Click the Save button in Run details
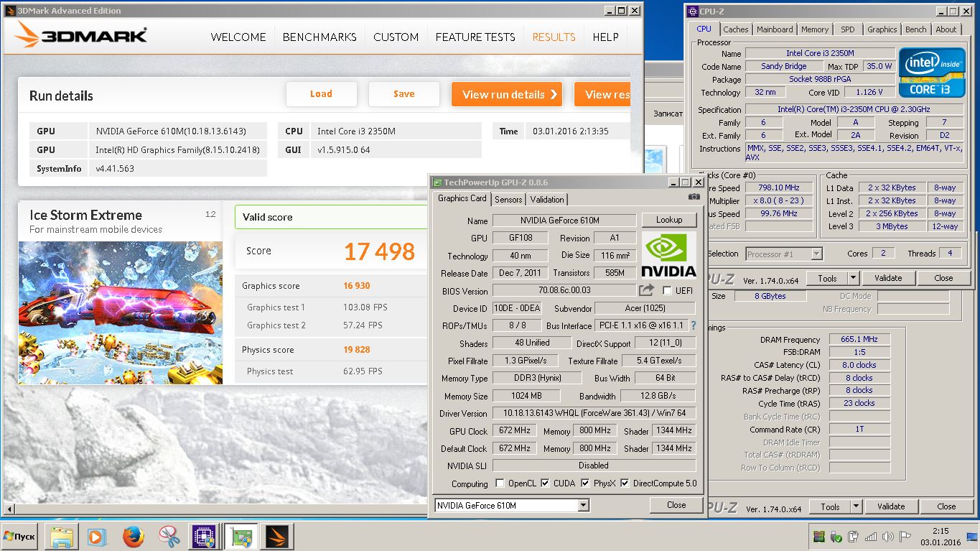 pyautogui.click(x=403, y=94)
